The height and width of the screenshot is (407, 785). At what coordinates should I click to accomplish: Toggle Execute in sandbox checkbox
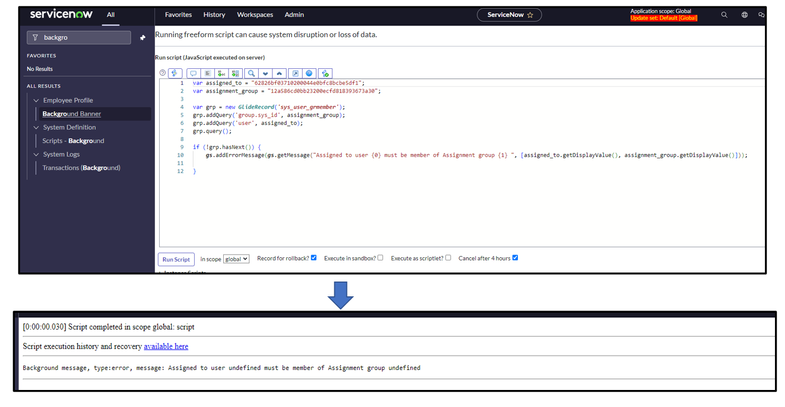(380, 258)
